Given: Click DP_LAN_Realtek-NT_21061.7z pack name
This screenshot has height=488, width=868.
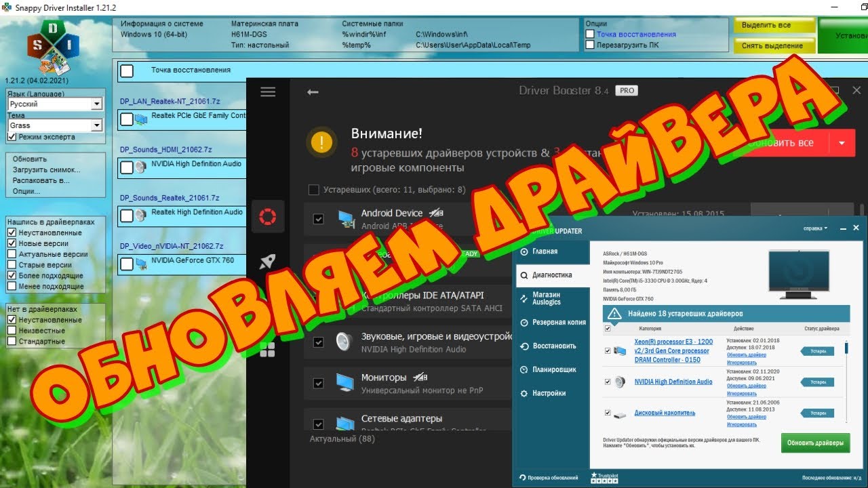Looking at the screenshot, I should (170, 101).
